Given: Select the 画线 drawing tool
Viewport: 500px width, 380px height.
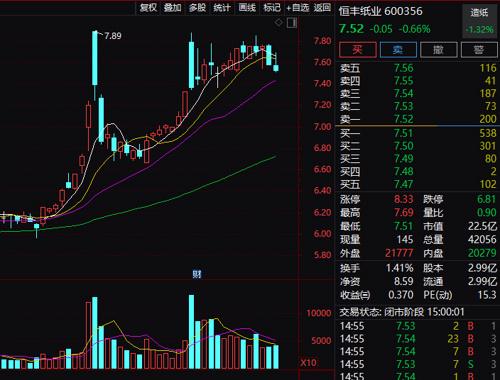Looking at the screenshot, I should click(x=247, y=7).
